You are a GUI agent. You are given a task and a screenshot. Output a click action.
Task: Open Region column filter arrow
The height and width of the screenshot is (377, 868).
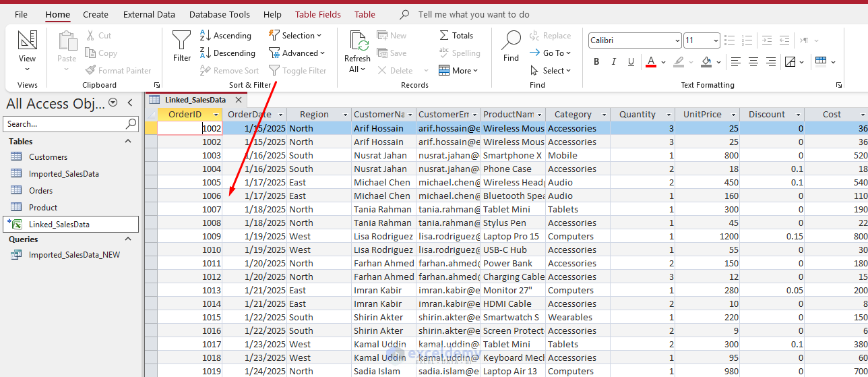pos(345,115)
